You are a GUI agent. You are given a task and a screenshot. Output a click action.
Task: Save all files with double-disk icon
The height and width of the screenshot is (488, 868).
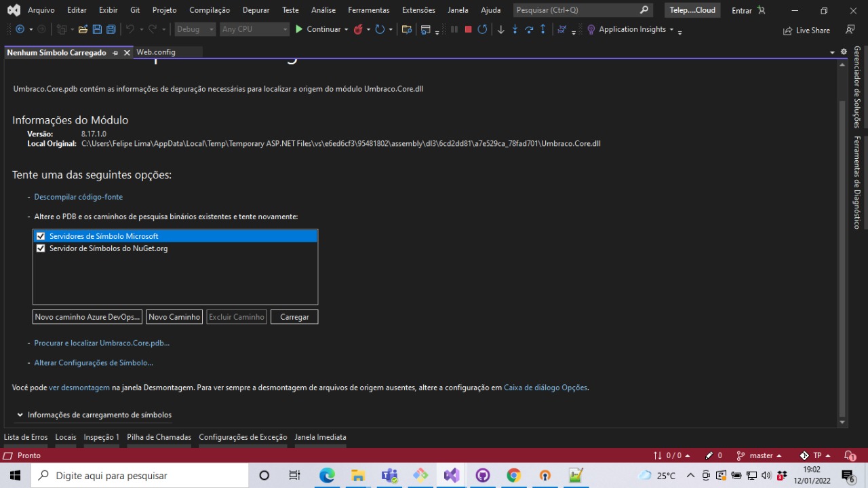point(111,29)
